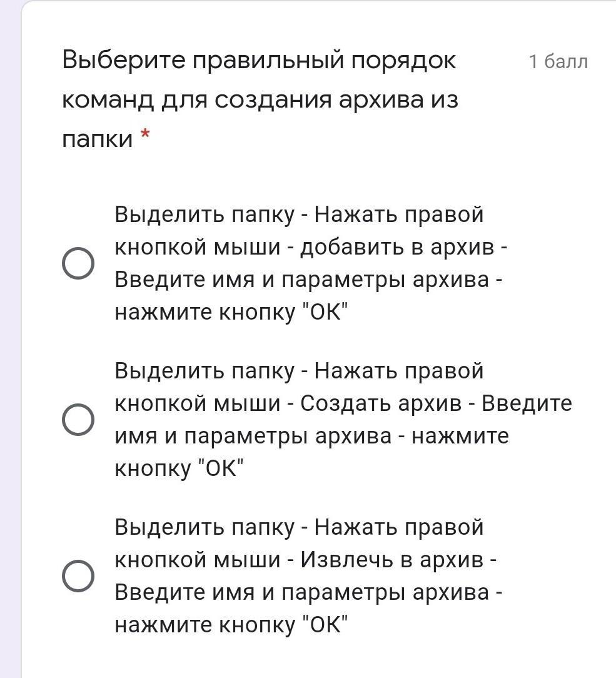Click the red required asterisk

pyautogui.click(x=145, y=134)
